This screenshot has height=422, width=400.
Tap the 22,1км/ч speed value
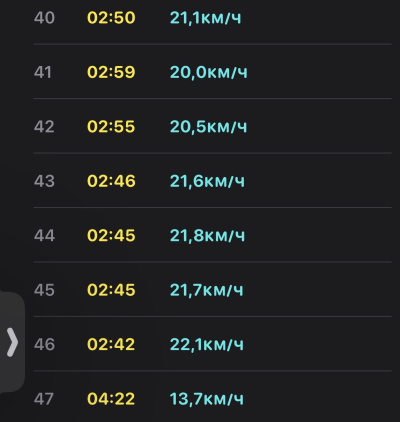pos(207,344)
